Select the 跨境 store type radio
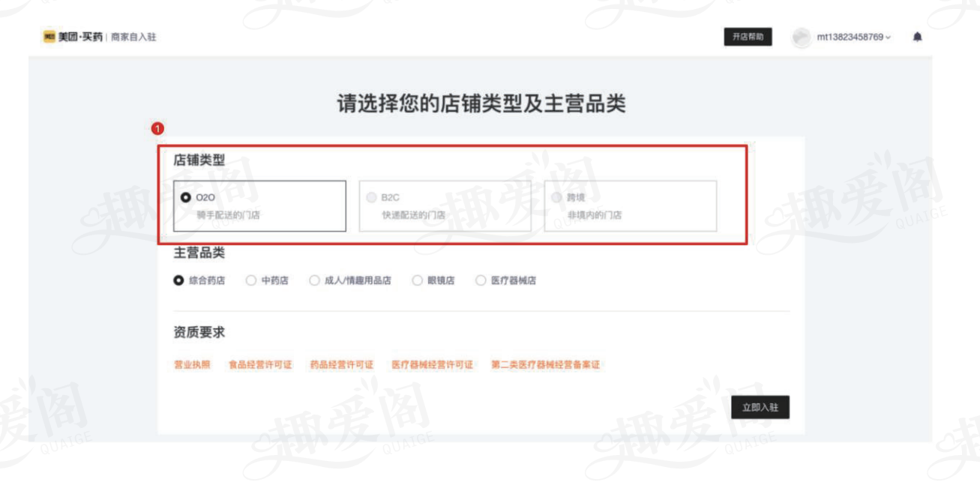This screenshot has width=980, height=488. click(556, 198)
